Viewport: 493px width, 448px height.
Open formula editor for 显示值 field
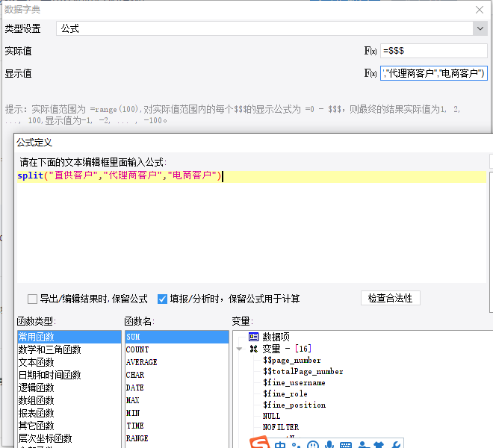pos(370,73)
